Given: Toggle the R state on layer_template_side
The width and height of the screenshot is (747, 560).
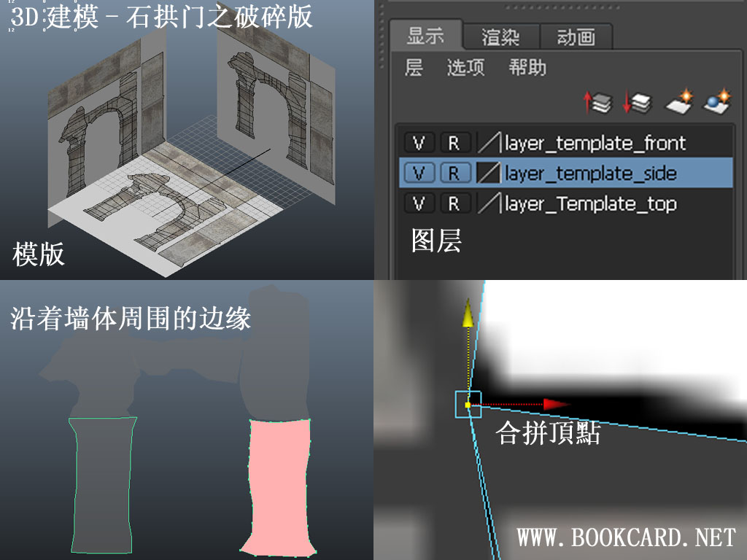Looking at the screenshot, I should pos(454,174).
